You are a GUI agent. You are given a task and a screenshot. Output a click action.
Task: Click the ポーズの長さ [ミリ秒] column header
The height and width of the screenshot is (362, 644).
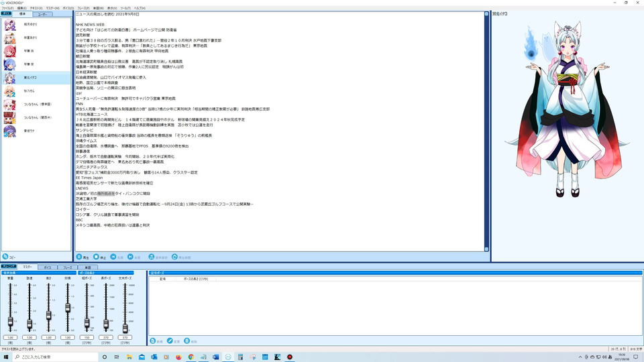point(196,279)
